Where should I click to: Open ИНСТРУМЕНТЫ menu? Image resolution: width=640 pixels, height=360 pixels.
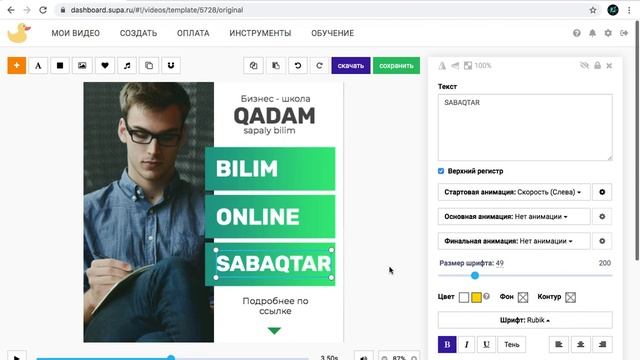coord(260,33)
